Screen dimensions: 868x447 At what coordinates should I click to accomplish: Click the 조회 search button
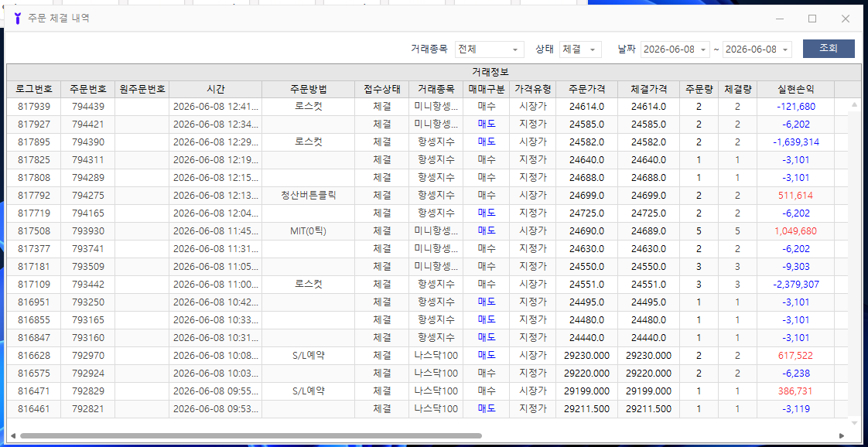829,49
